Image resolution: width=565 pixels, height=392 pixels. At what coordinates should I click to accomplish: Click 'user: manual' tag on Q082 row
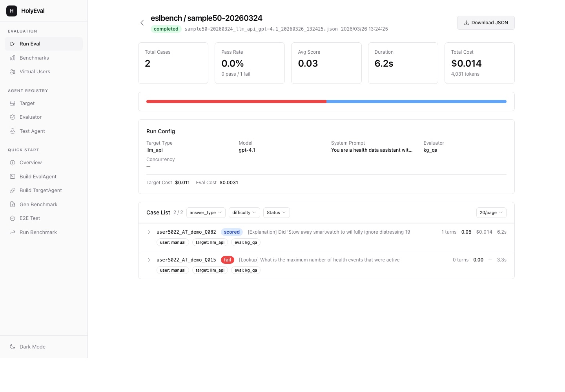(x=173, y=243)
